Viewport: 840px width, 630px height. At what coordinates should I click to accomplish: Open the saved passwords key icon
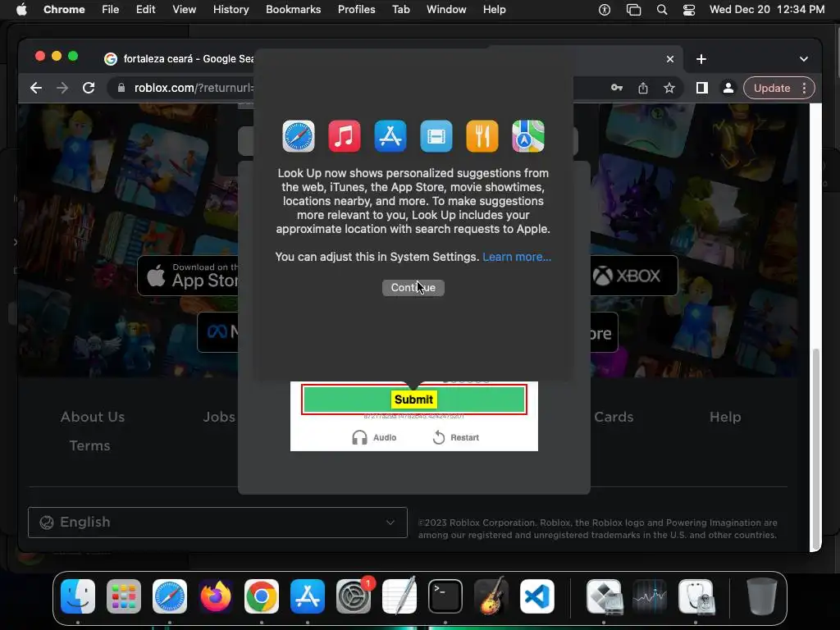(617, 88)
